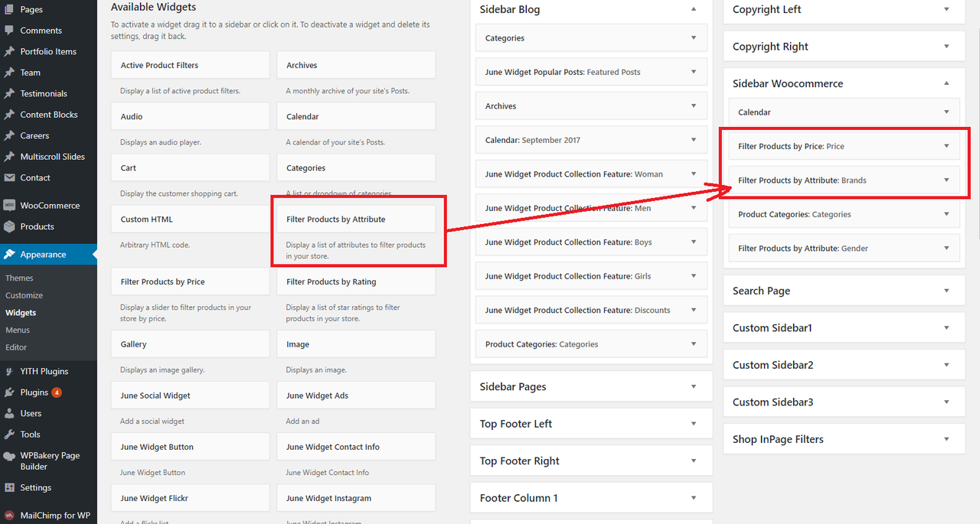Click the Testimonials pin icon
This screenshot has width=980, height=524.
coord(9,93)
